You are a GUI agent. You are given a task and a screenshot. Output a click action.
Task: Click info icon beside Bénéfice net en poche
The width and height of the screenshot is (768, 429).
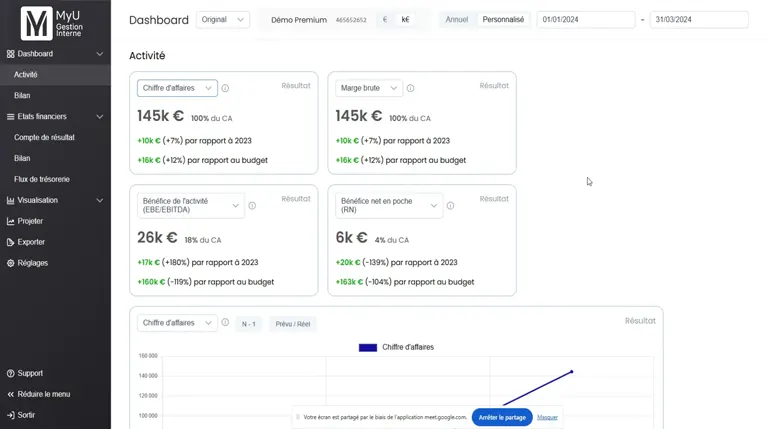click(x=450, y=206)
